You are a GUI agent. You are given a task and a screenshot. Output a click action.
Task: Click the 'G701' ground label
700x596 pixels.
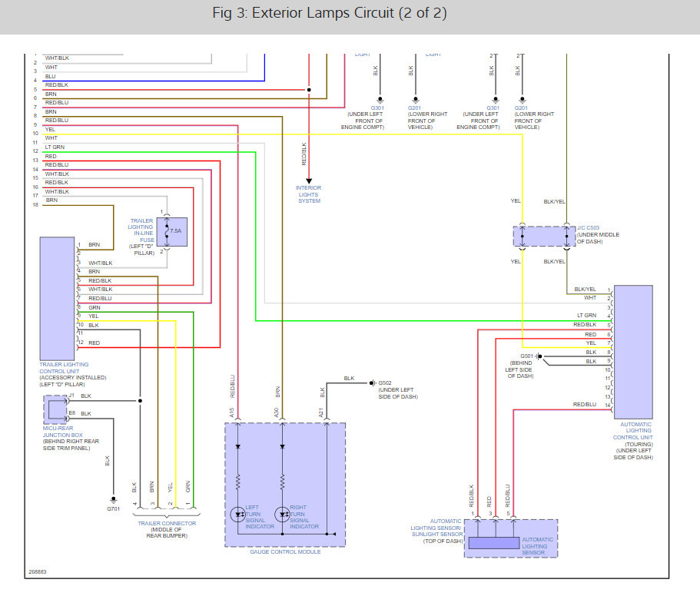click(x=114, y=508)
